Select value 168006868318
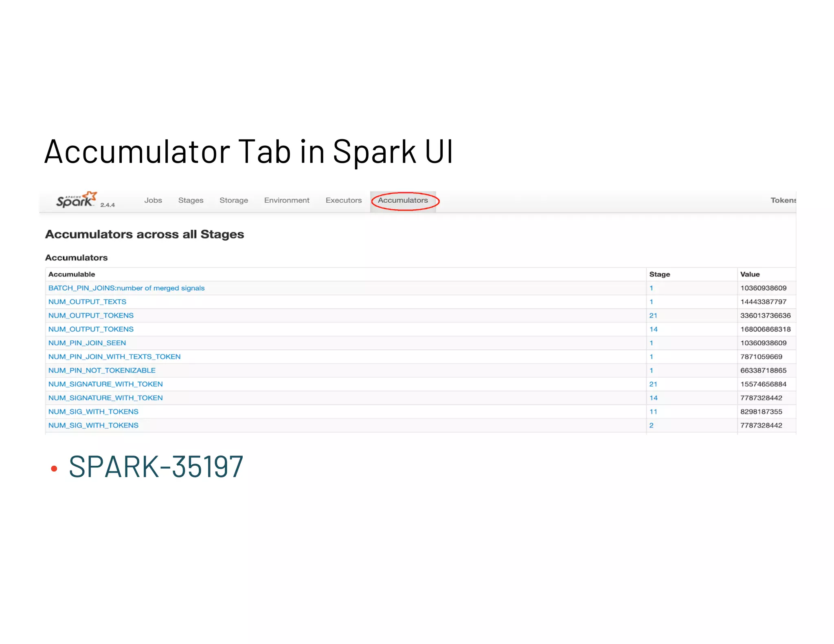Screen dimensions: 834x644 [x=765, y=329]
